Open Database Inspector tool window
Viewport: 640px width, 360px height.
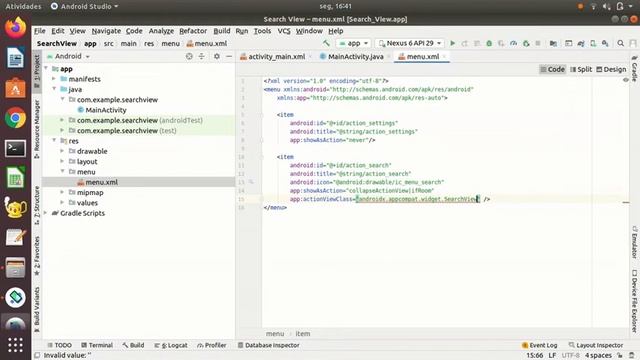pos(269,345)
